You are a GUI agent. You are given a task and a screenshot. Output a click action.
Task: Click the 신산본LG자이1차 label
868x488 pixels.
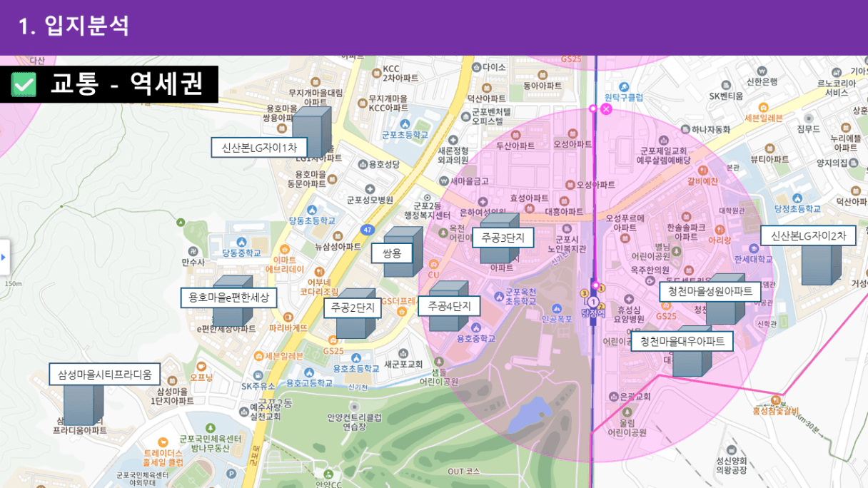coord(259,148)
